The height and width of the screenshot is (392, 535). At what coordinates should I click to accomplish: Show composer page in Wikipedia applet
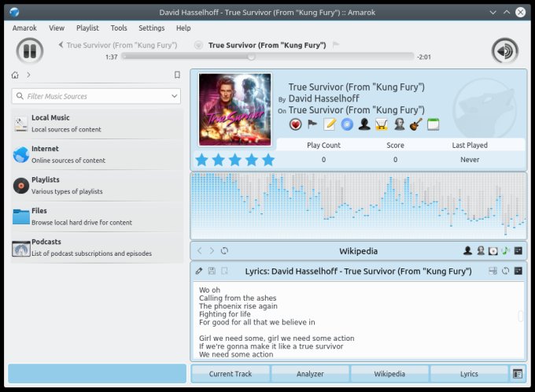481,250
